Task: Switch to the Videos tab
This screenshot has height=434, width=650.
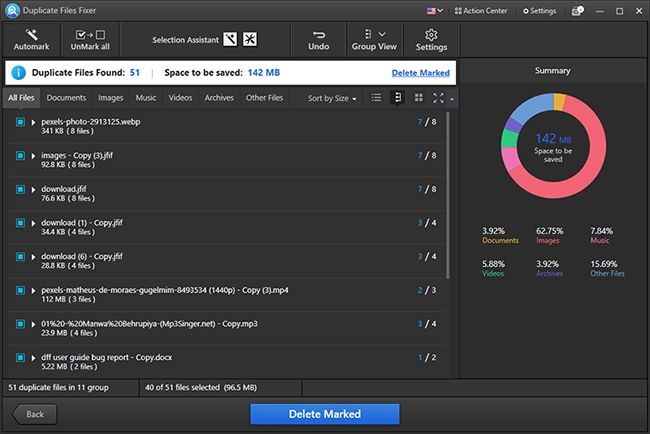Action: coord(180,98)
